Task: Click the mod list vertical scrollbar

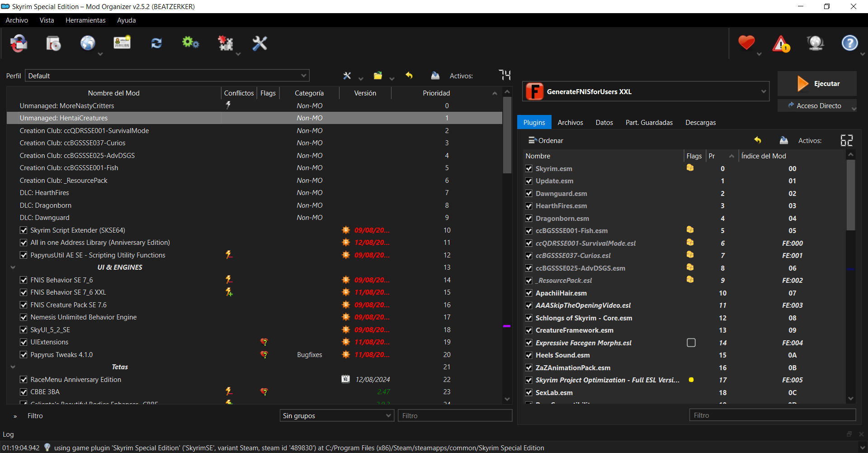Action: [x=507, y=134]
